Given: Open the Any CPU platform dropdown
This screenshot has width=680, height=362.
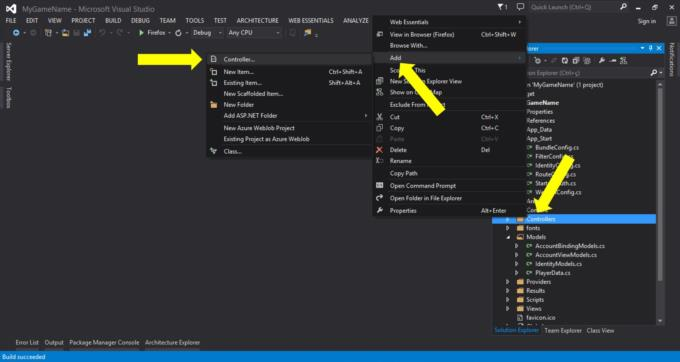Looking at the screenshot, I should coord(254,33).
